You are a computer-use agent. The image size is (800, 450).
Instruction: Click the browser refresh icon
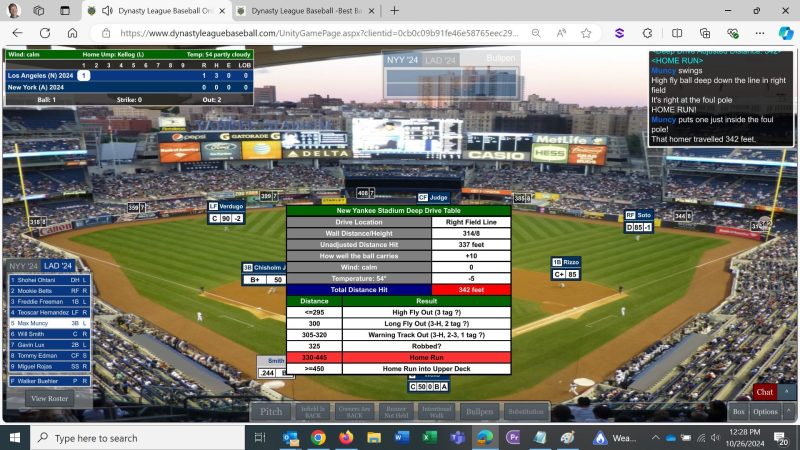click(73, 32)
